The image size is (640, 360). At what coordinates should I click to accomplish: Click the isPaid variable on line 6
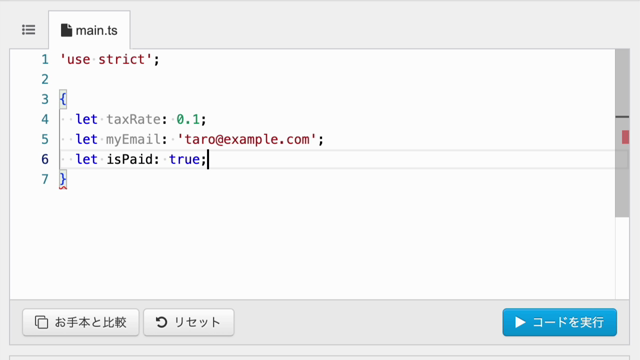130,159
